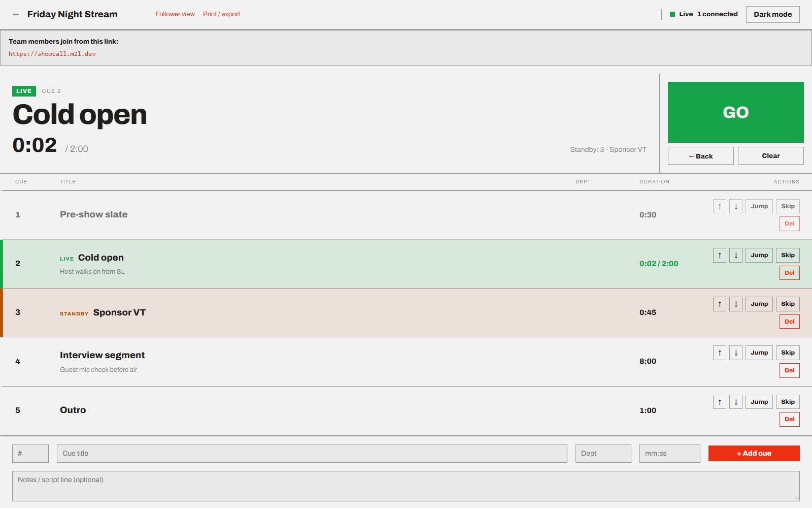The width and height of the screenshot is (812, 508).
Task: Click the Friday Night Stream title
Action: pyautogui.click(x=73, y=14)
